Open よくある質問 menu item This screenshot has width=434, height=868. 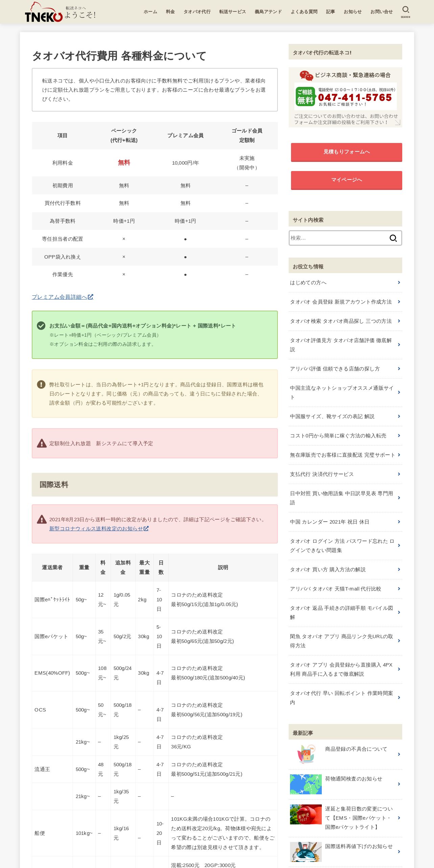coord(304,12)
